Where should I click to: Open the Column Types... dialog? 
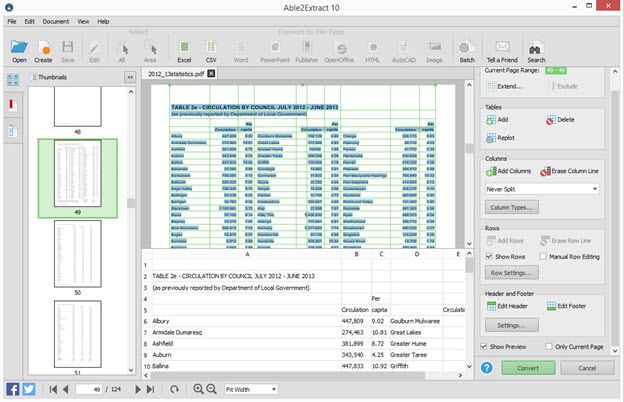(x=511, y=207)
